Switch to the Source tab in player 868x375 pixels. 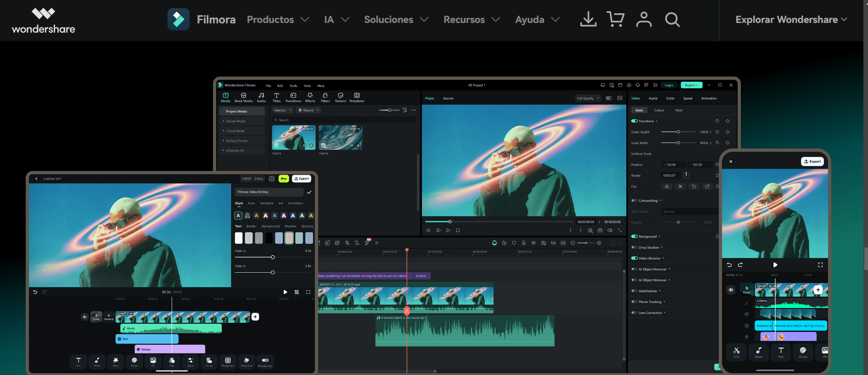tap(448, 98)
